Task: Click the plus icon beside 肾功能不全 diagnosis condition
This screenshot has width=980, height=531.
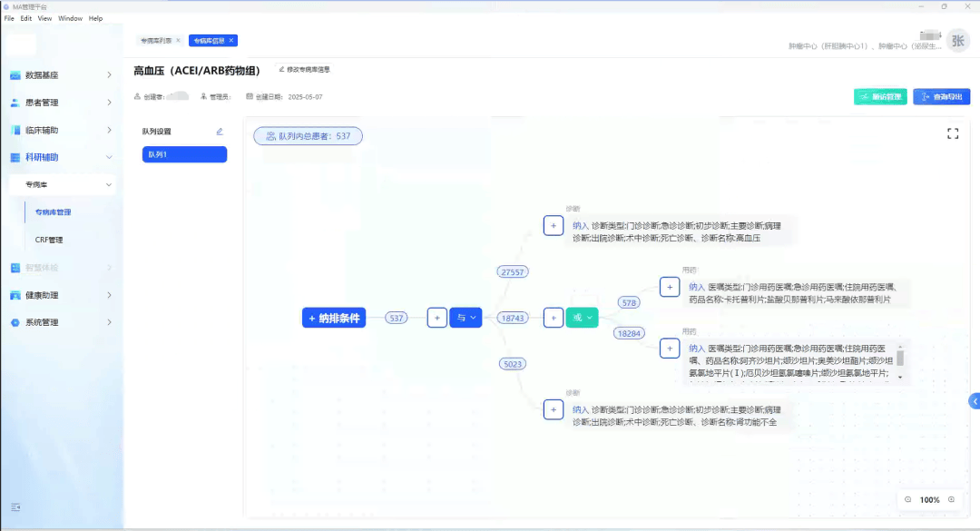Action: pos(554,409)
